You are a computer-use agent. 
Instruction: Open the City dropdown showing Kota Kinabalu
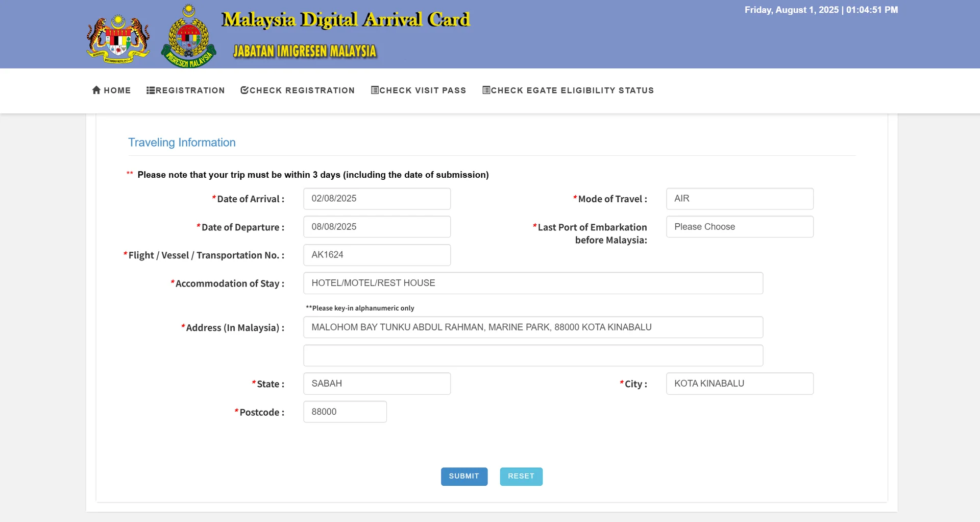click(x=739, y=384)
